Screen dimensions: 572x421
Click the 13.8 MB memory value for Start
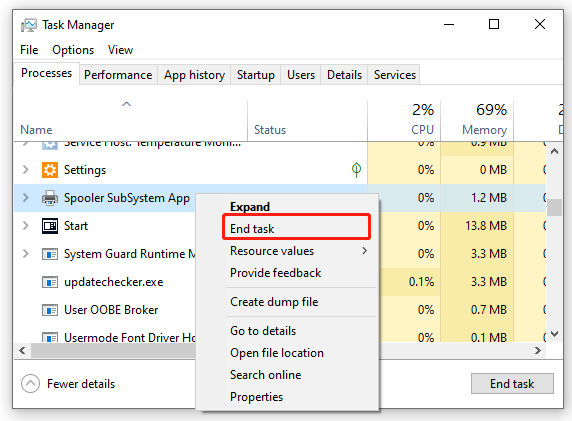(486, 226)
